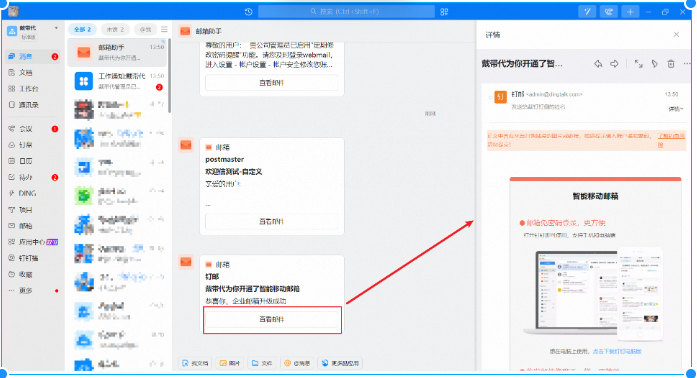Click the file toolbar button below the chat
The width and height of the screenshot is (697, 378).
[262, 363]
